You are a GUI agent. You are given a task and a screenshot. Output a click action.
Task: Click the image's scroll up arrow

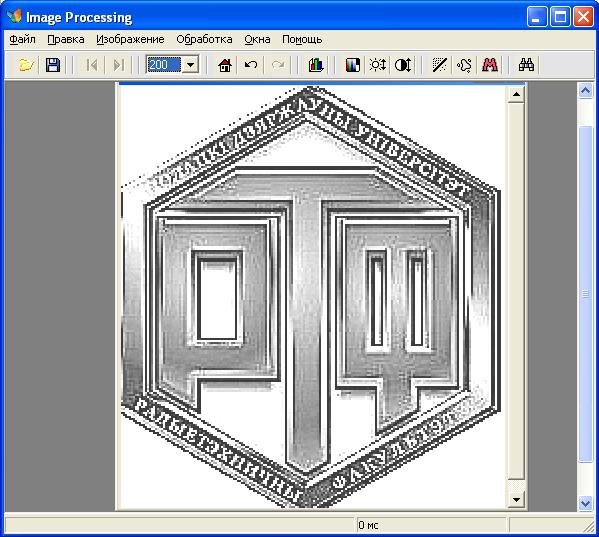[516, 94]
